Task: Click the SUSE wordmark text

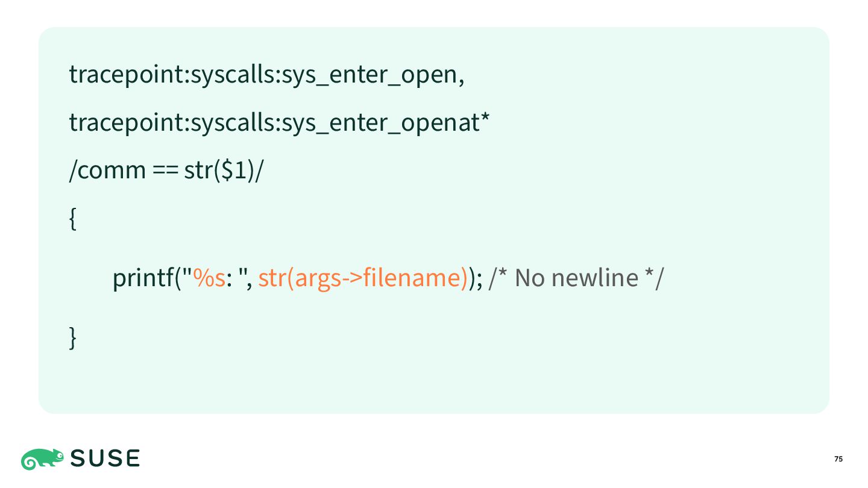Action: coord(105,459)
